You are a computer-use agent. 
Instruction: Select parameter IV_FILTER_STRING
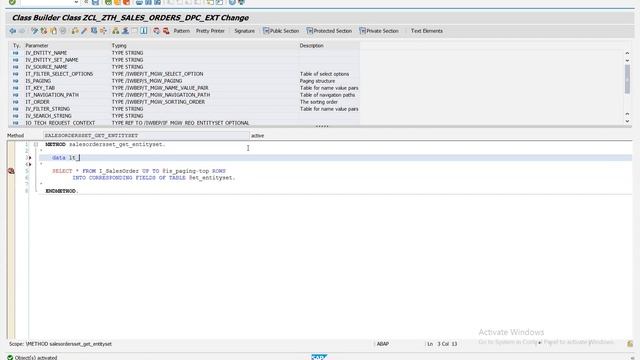tap(47, 109)
